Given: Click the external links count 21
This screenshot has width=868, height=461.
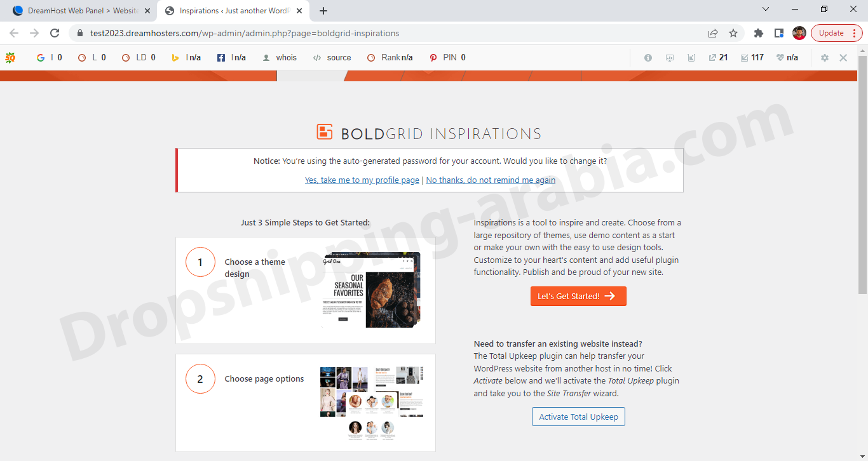Looking at the screenshot, I should coord(718,58).
